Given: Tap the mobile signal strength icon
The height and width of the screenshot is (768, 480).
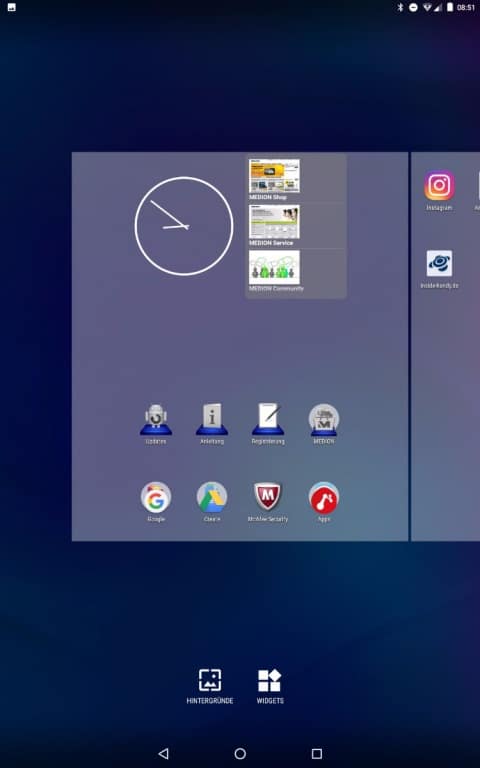Looking at the screenshot, I should point(438,8).
